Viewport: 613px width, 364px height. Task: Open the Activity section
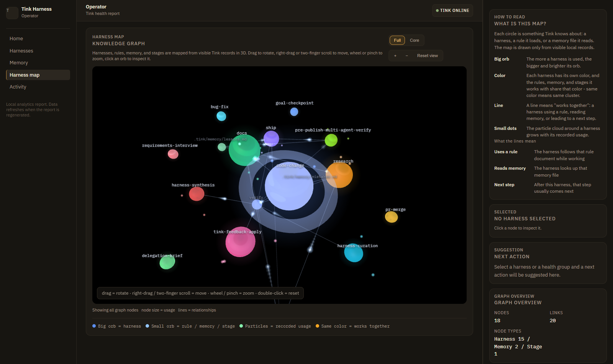coord(38,87)
